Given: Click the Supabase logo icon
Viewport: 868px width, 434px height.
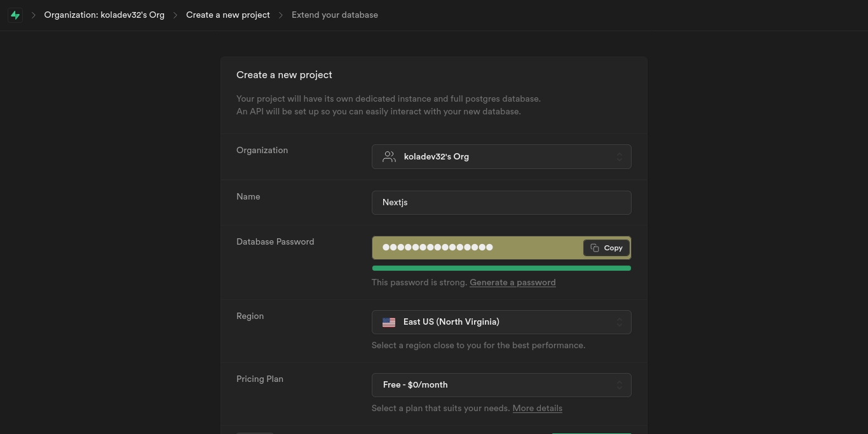Looking at the screenshot, I should pos(15,15).
